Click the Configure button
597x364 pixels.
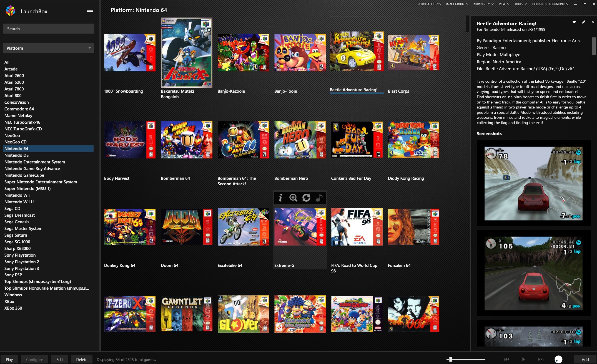click(x=34, y=359)
